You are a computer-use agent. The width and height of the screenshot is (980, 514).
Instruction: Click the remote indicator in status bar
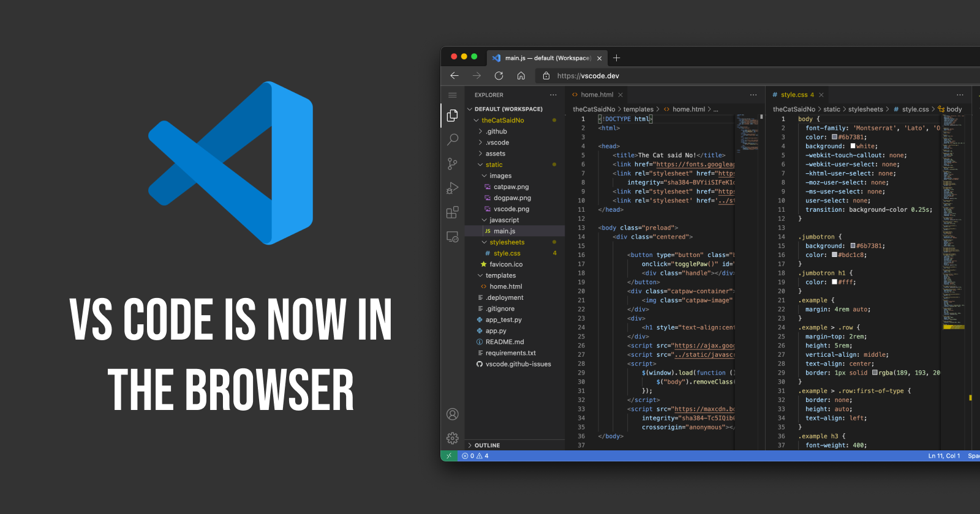pyautogui.click(x=449, y=456)
